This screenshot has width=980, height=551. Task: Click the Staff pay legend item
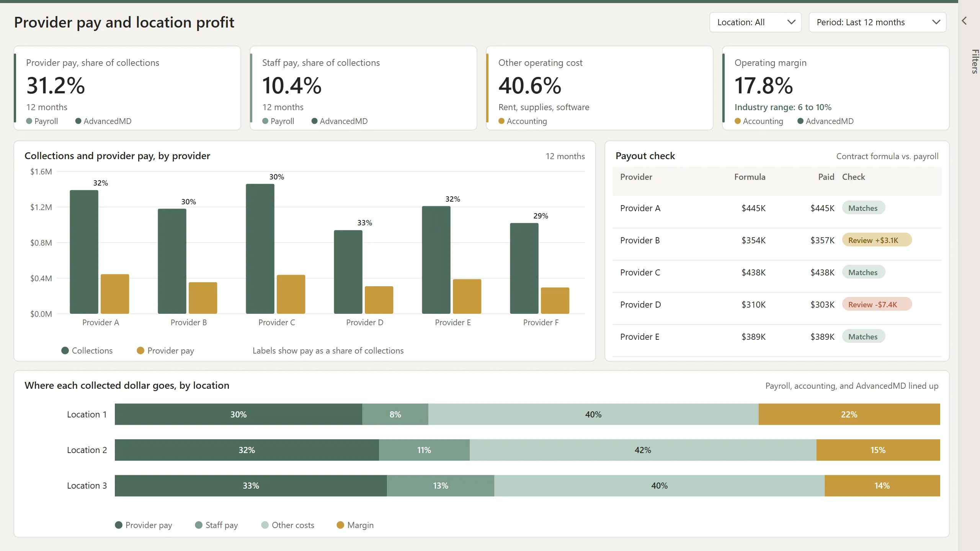[216, 525]
